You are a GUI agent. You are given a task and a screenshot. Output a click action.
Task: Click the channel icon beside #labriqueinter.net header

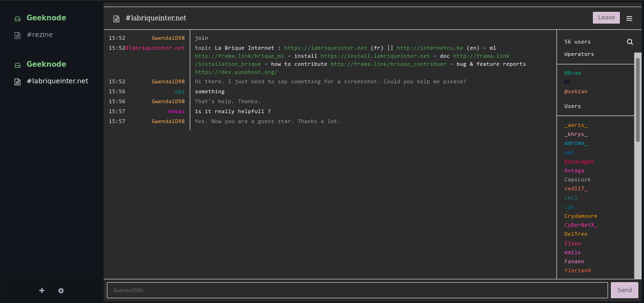pyautogui.click(x=116, y=18)
